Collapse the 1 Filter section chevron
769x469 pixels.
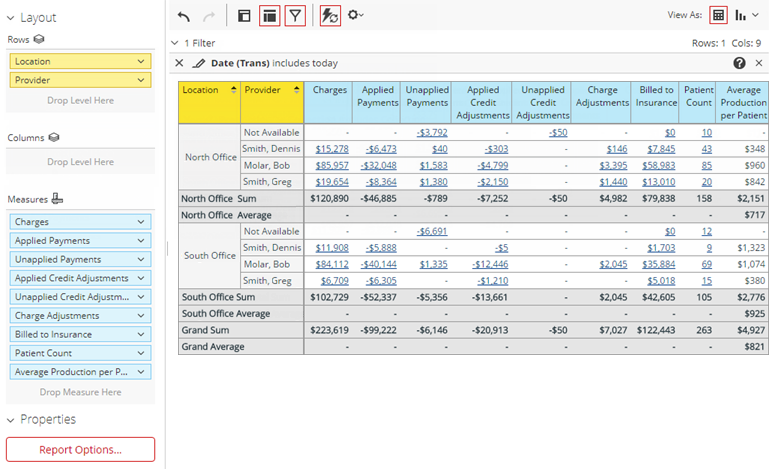coord(175,43)
